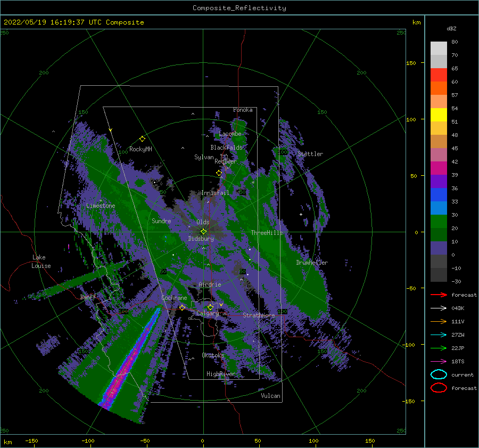
Task: Click the 'Stettler' town label
Action: point(310,154)
